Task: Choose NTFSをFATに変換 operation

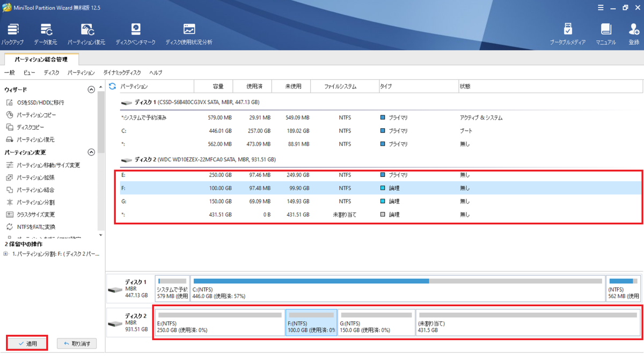Action: 31,227
